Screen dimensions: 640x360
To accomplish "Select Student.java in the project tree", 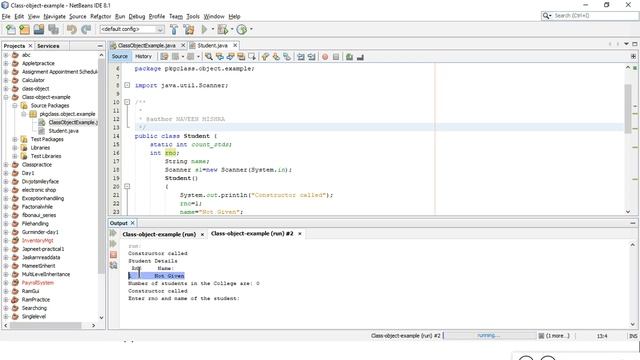I will coord(63,131).
